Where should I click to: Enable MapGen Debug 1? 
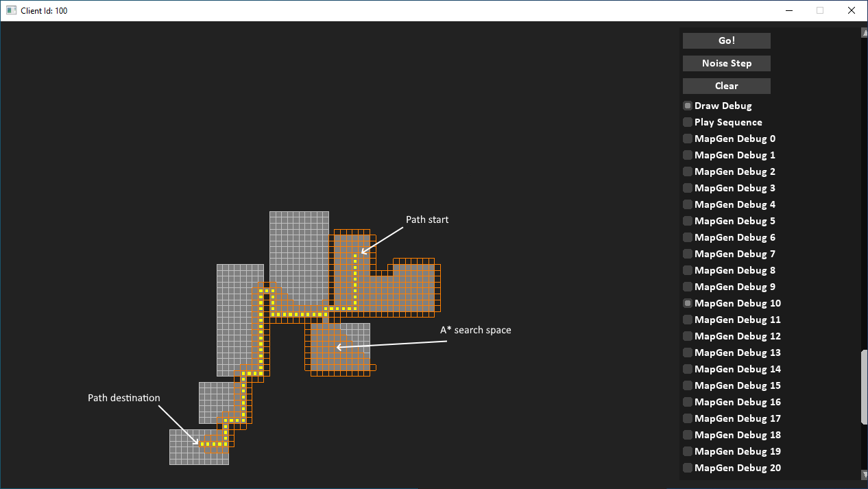pos(687,154)
